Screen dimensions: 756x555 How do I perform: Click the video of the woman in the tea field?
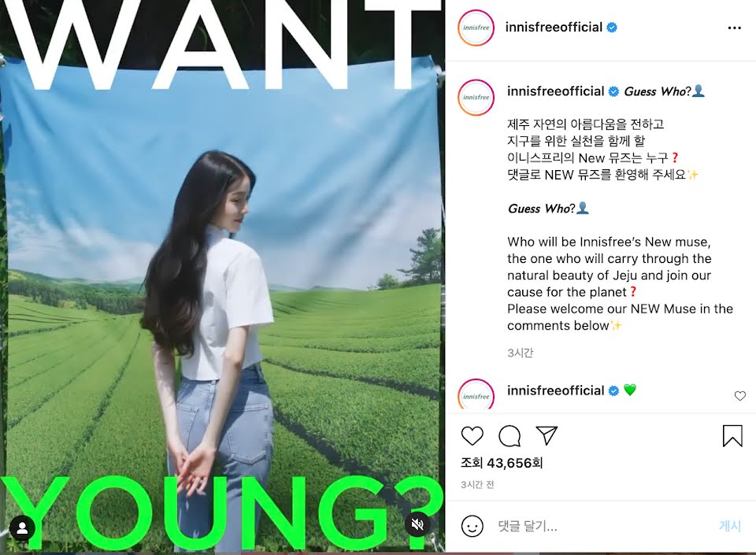pos(222,276)
